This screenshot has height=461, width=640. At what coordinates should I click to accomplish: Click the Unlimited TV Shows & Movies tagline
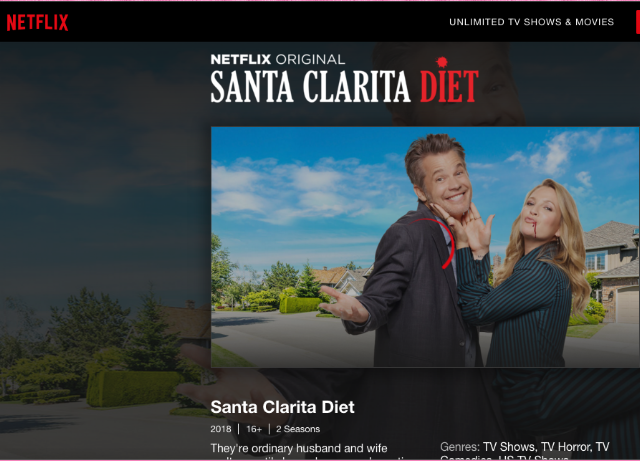531,22
